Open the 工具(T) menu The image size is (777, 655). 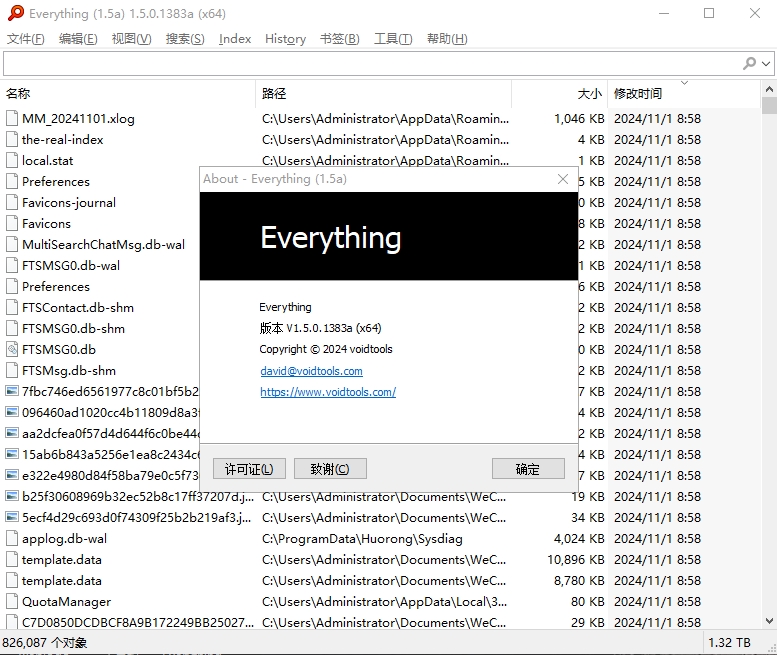point(393,39)
